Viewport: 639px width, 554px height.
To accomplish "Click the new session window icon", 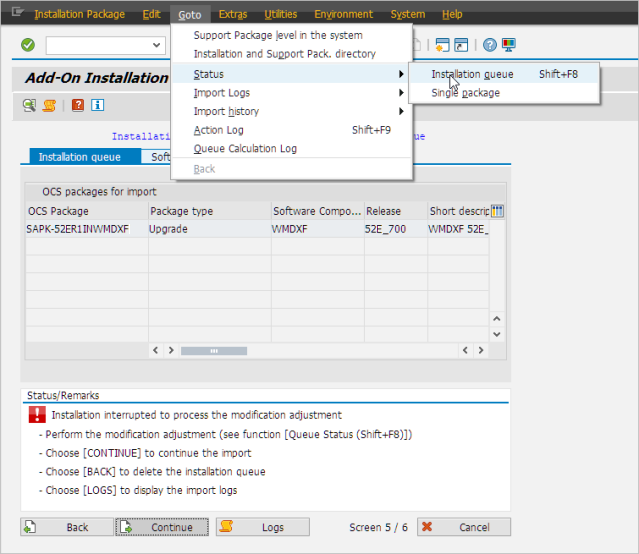I will click(441, 45).
